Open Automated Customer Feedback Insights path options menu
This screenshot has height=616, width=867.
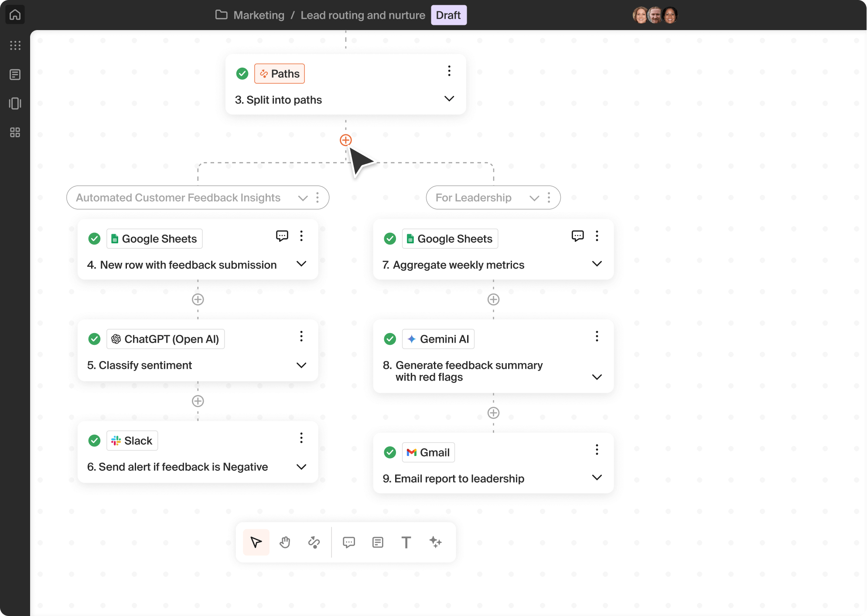317,198
